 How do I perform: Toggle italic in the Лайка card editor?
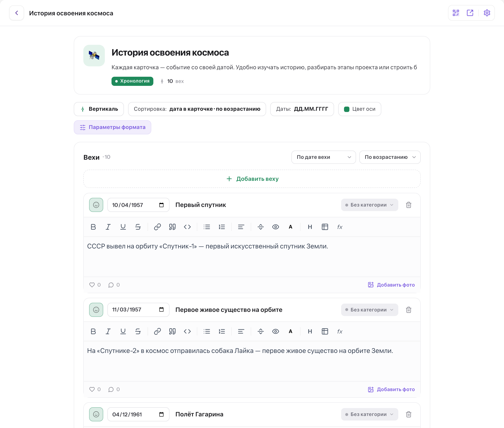(x=108, y=331)
